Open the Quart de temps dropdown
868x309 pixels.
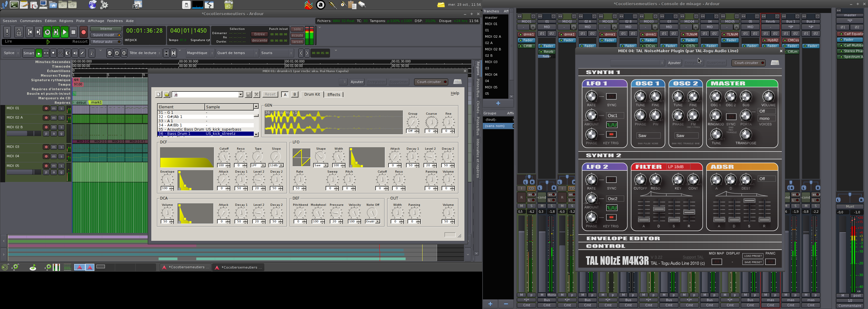pos(237,53)
